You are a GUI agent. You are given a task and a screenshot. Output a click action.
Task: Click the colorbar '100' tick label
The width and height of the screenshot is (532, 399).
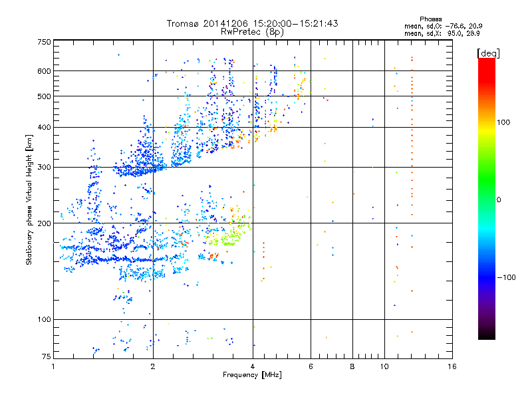[x=503, y=122]
